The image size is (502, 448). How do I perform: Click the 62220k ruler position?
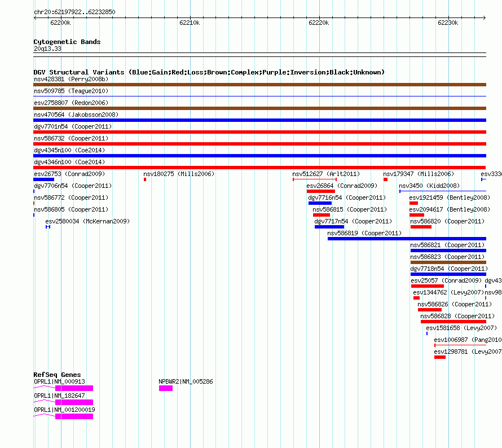tap(319, 23)
